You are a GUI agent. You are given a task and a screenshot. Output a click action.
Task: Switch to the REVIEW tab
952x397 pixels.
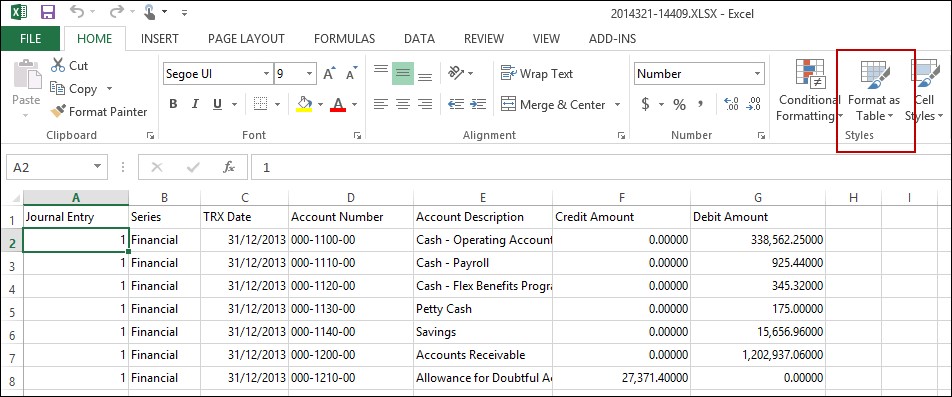click(484, 38)
